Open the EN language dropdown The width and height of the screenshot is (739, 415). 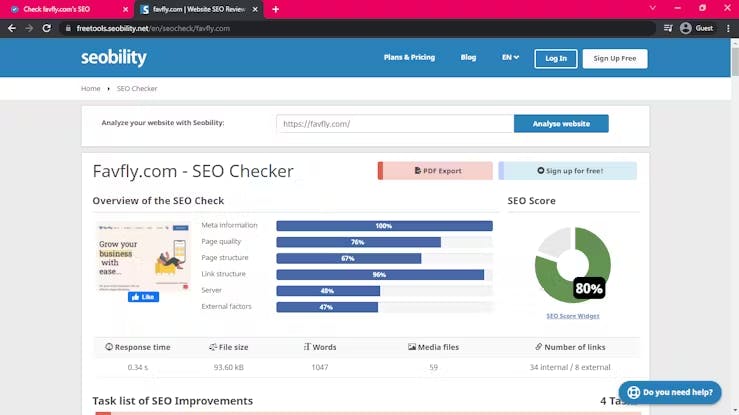(x=510, y=57)
